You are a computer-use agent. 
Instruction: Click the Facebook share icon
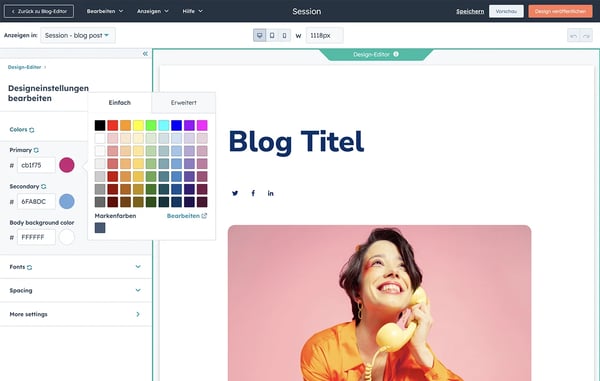tap(253, 193)
